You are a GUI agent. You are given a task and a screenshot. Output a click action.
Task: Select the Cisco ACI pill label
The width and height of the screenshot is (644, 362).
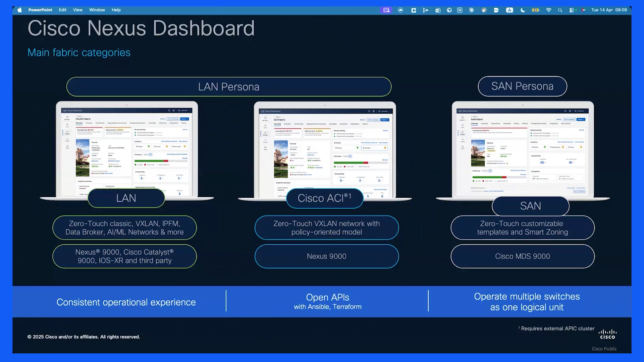pyautogui.click(x=325, y=198)
